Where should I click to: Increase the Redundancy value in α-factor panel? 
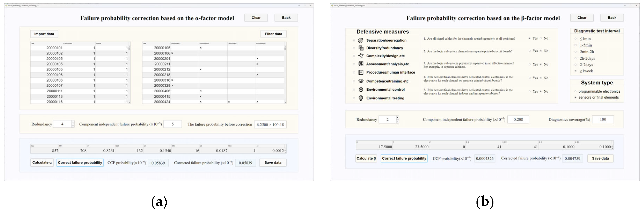73,122
